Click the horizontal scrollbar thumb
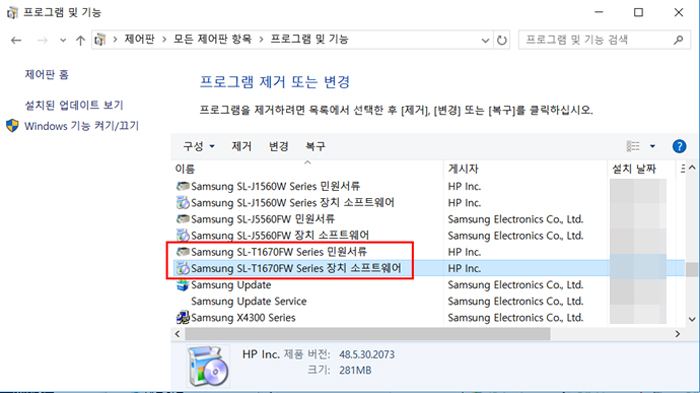Screen dimensions: 700x393 click(x=368, y=334)
